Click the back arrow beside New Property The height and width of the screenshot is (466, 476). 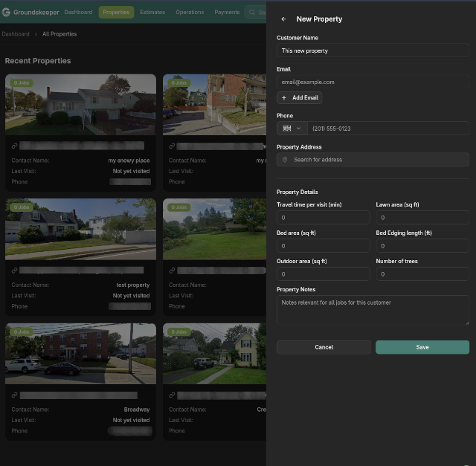(x=283, y=19)
